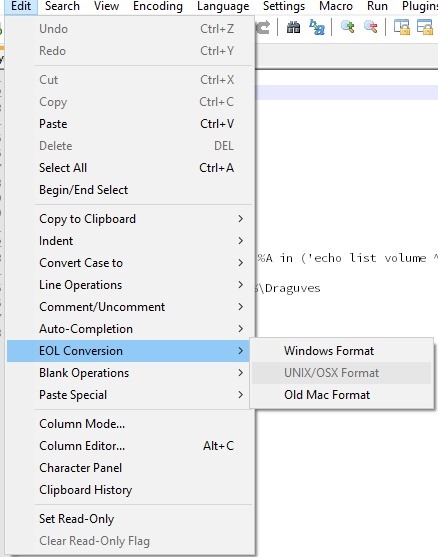Viewport: 438px width, 557px height.
Task: Choose Paste from Edit menu
Action: [x=129, y=124]
